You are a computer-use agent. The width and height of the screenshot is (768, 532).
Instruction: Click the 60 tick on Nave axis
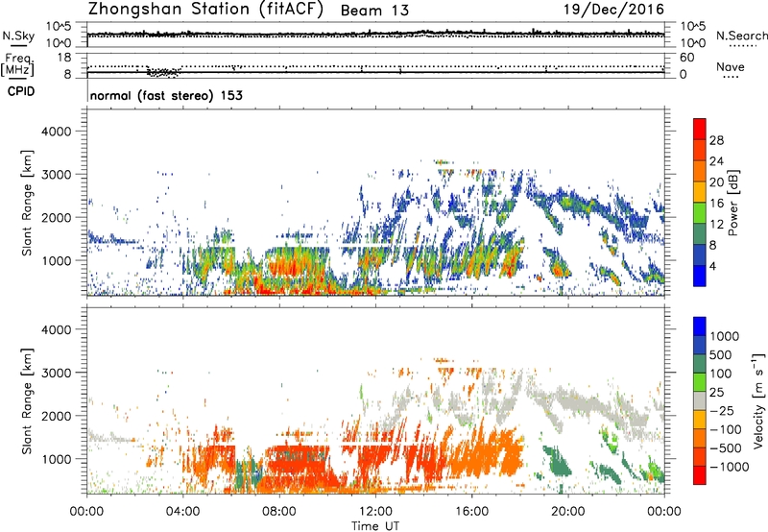(x=686, y=58)
